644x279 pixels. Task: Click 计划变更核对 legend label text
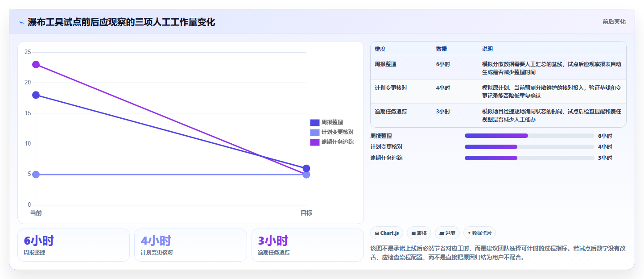[x=338, y=132]
